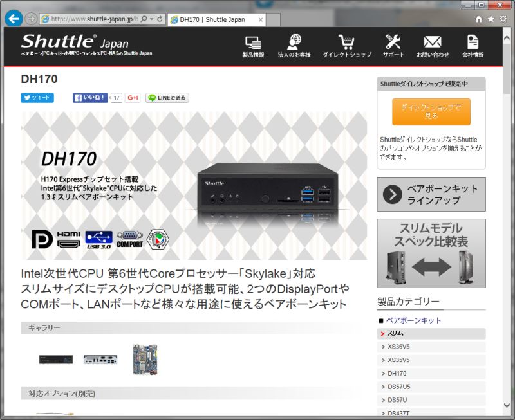Click the Google G+1 button
The height and width of the screenshot is (420, 515).
tap(133, 98)
